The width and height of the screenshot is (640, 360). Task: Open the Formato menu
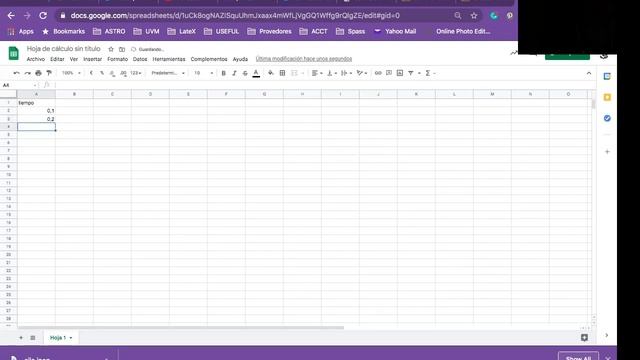pyautogui.click(x=118, y=59)
